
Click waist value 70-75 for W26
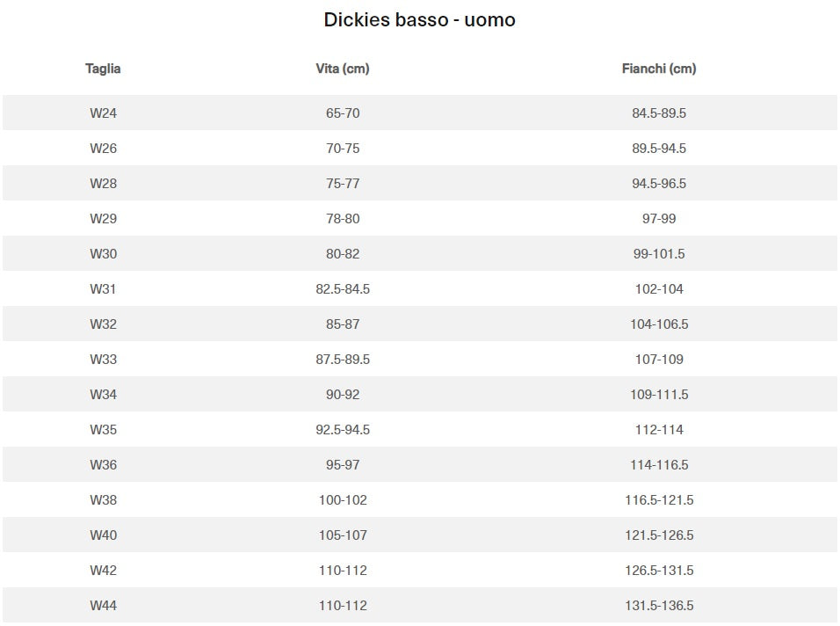point(343,149)
